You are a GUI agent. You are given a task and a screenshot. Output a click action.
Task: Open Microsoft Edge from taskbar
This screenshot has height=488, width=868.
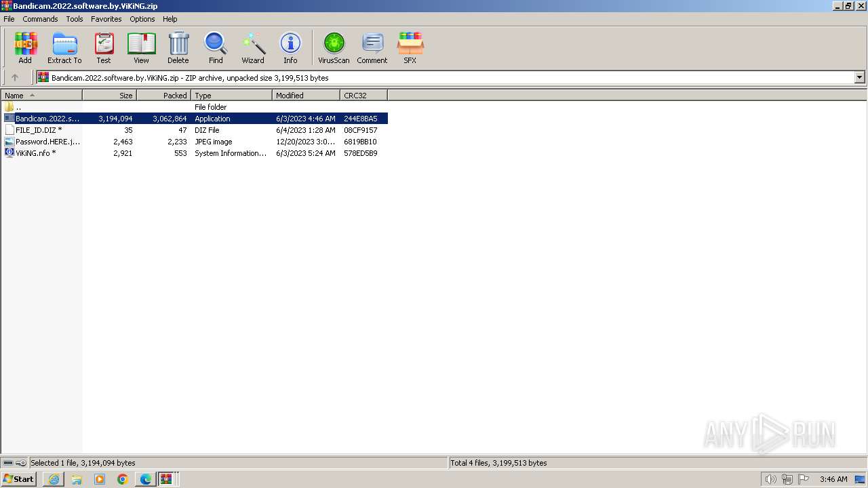pyautogui.click(x=146, y=479)
